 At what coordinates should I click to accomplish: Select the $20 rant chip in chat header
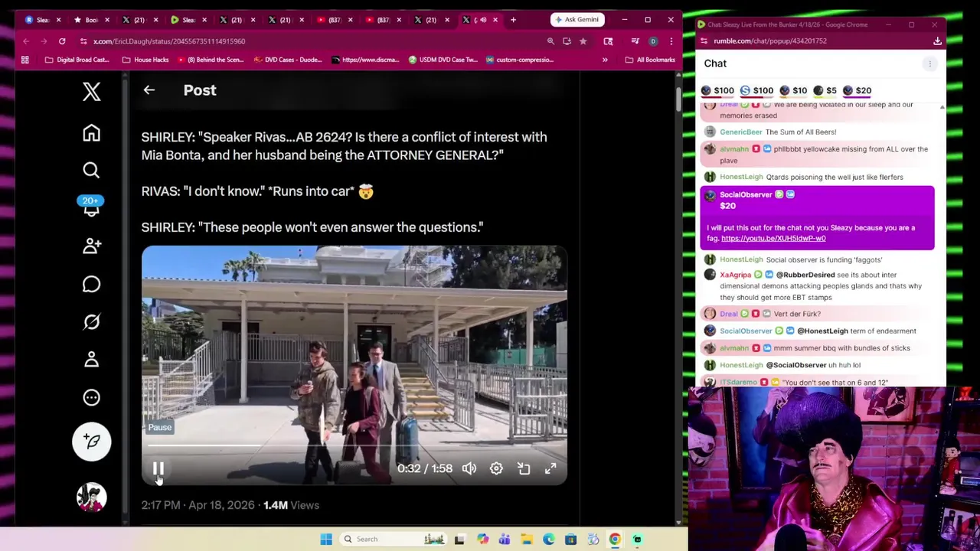tap(857, 90)
